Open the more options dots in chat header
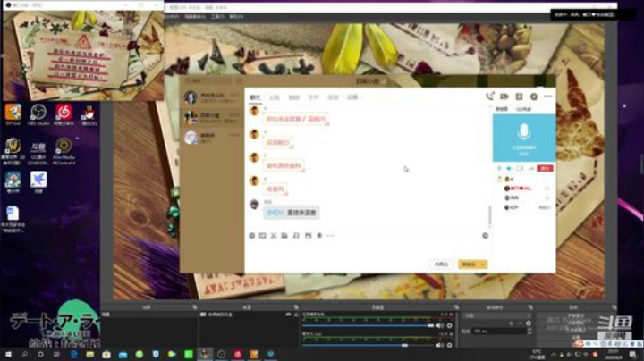 (x=548, y=97)
